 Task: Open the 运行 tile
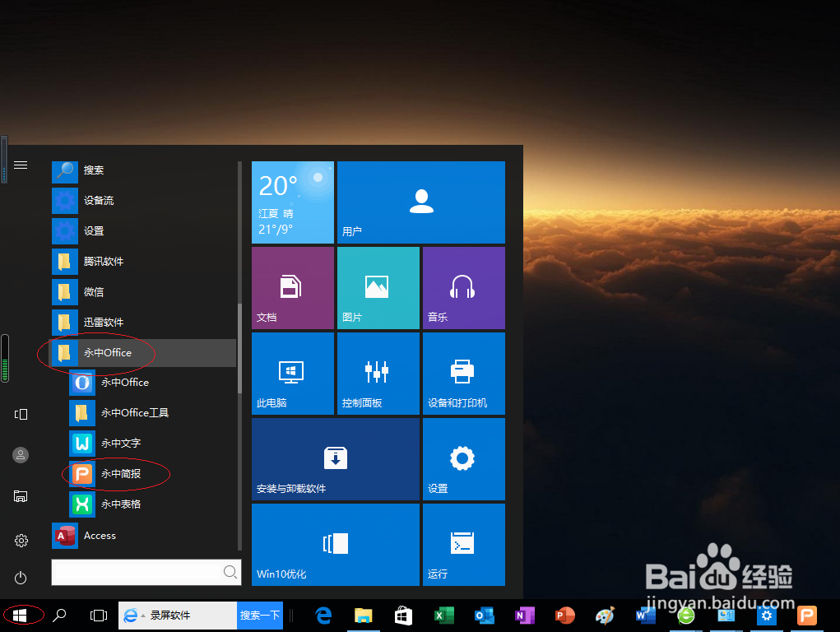pyautogui.click(x=464, y=545)
